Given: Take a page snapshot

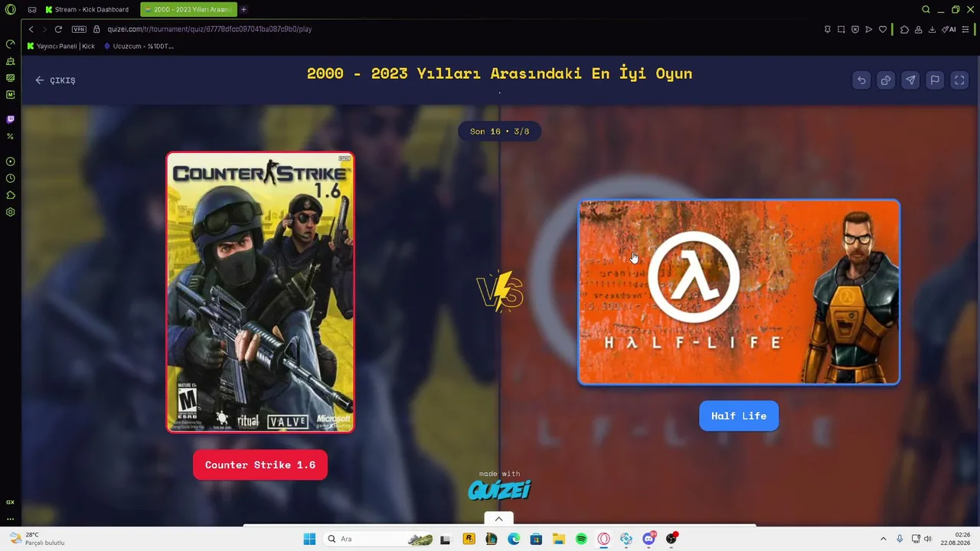Looking at the screenshot, I should click(841, 29).
